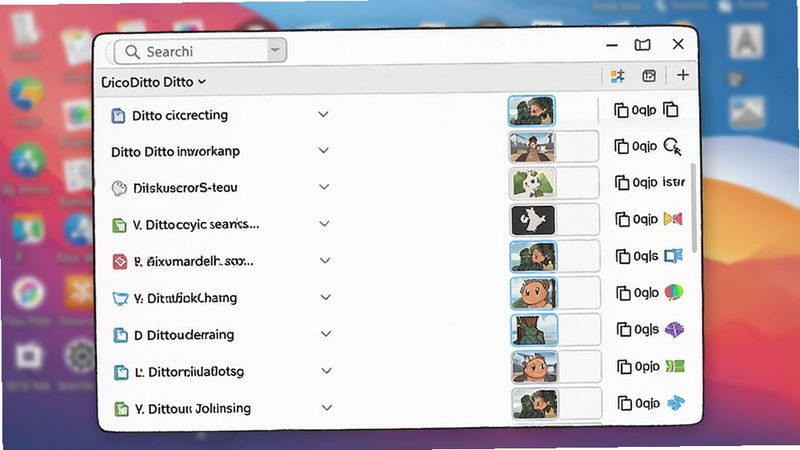800x450 pixels.
Task: Click the vertical scrollbar thumb
Action: [x=693, y=208]
